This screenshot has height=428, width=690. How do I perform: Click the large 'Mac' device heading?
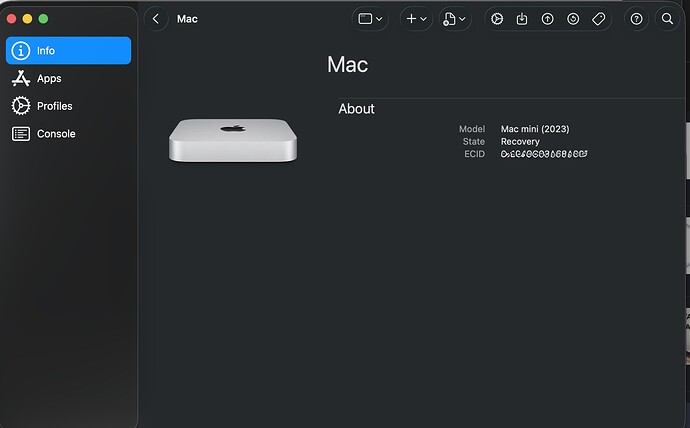(348, 65)
